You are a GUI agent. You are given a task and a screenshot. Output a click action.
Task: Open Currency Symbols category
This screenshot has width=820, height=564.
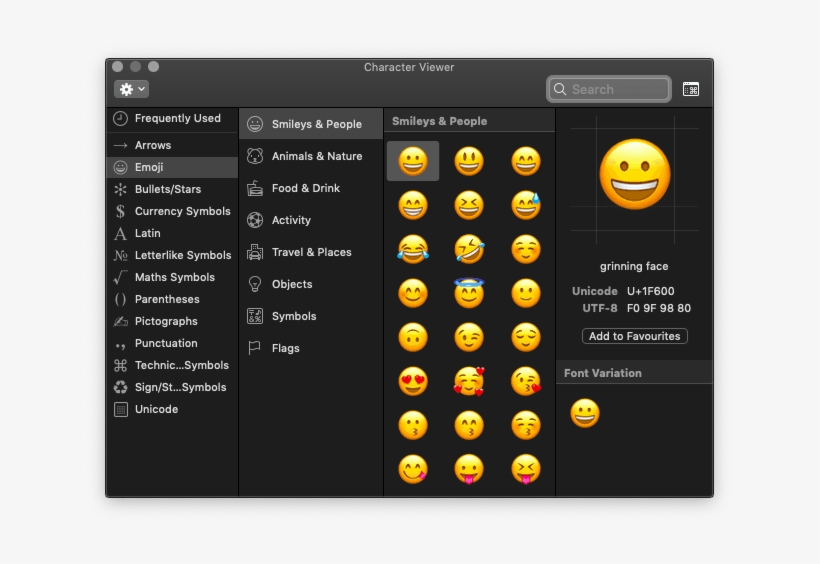point(172,211)
